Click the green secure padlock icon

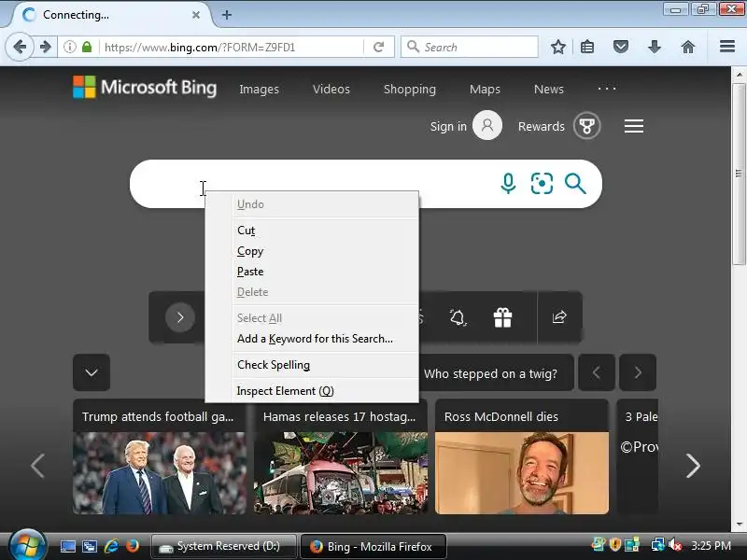tap(87, 47)
